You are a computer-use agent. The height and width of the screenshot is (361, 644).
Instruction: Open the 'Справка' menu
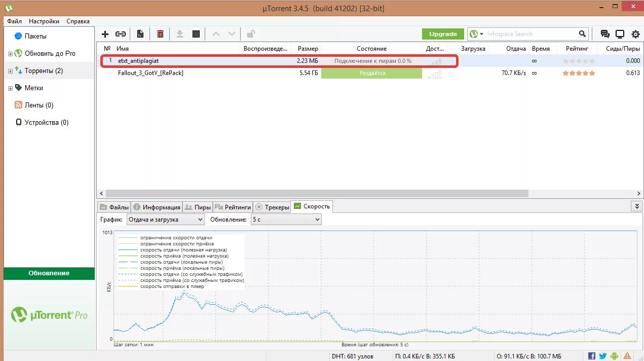point(78,21)
